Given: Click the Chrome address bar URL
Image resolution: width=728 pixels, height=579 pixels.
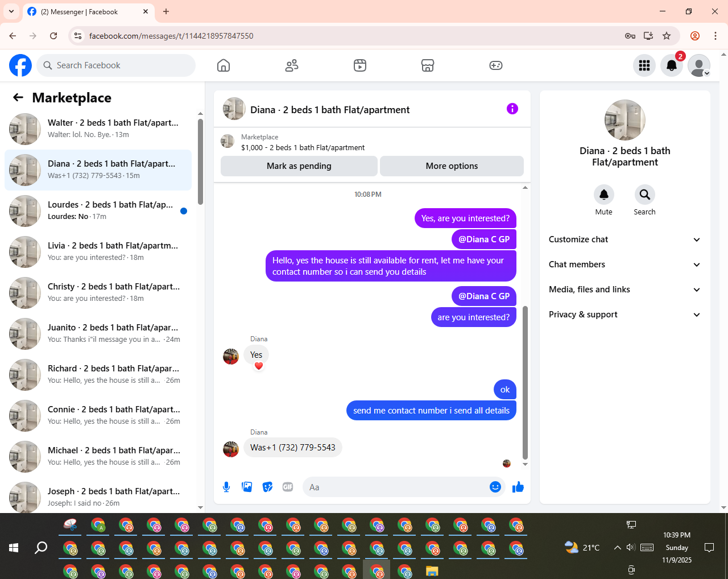Looking at the screenshot, I should coord(171,36).
